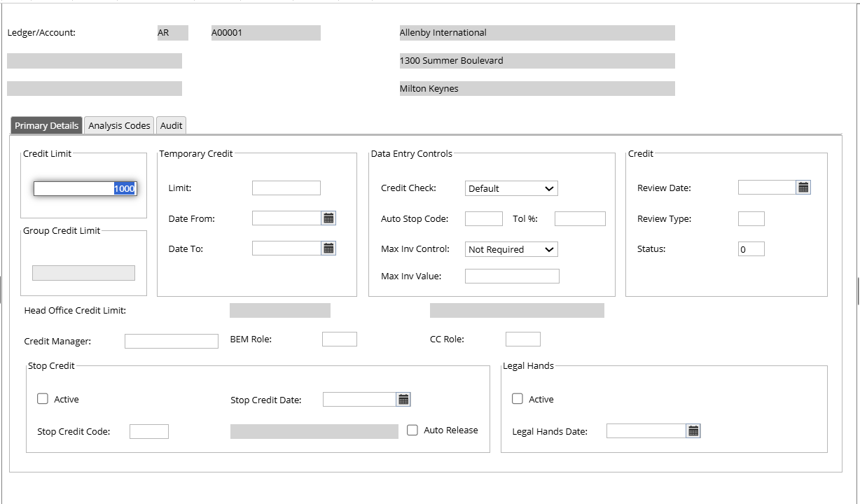The image size is (860, 504).
Task: Open the Stop Credit Date calendar
Action: 403,399
